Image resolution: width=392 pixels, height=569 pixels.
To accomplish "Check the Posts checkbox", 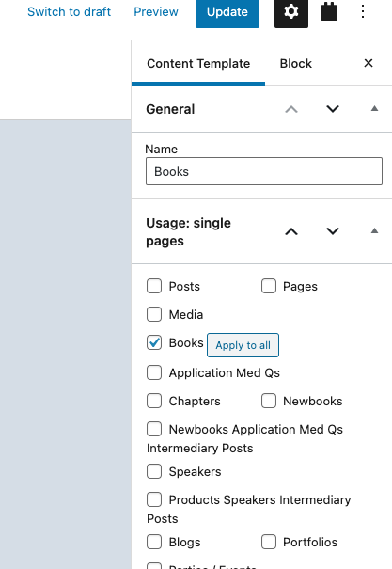I will [x=154, y=286].
